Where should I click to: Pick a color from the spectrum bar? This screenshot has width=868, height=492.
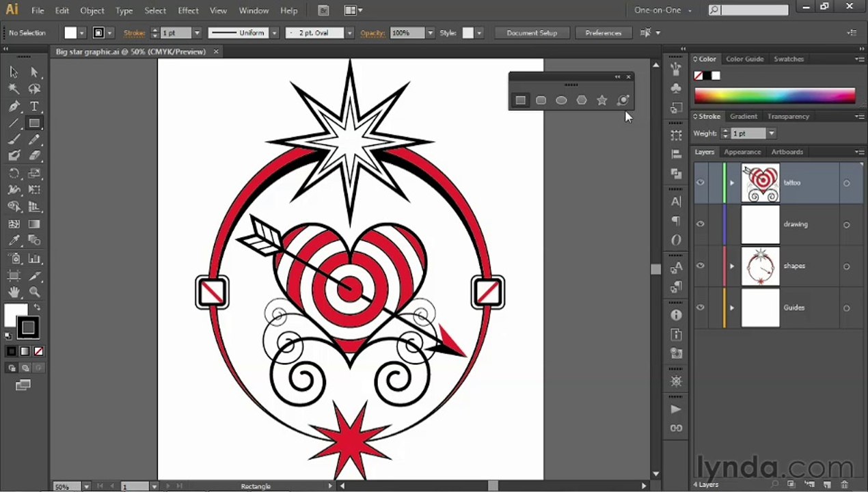coord(774,96)
